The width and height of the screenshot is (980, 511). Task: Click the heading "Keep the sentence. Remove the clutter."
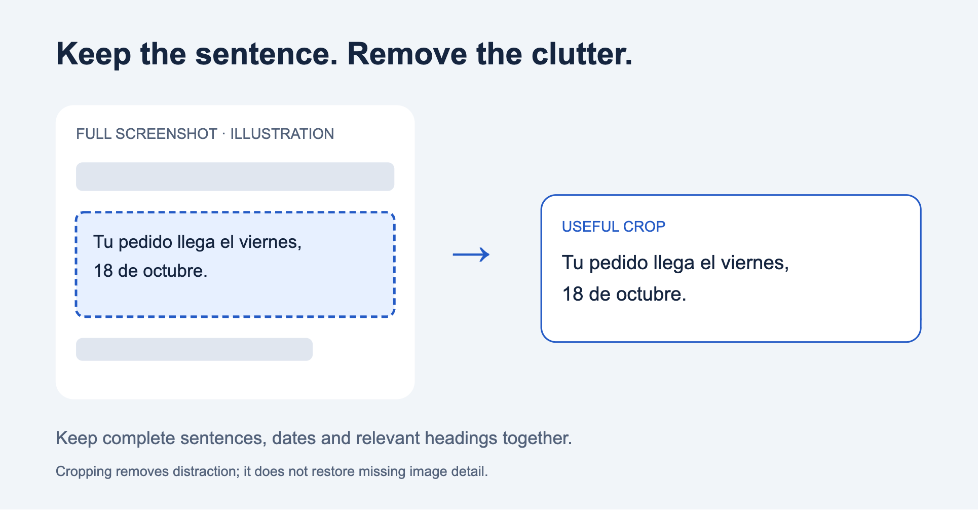[x=344, y=54]
